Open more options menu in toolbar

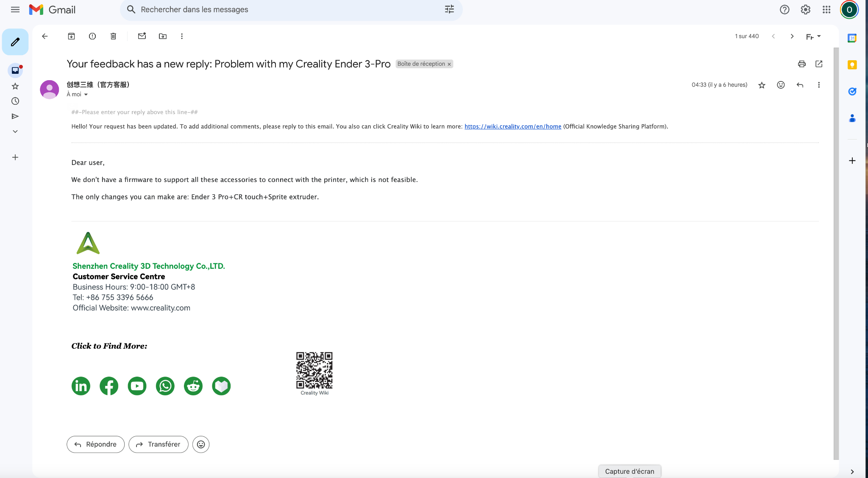[x=182, y=36]
